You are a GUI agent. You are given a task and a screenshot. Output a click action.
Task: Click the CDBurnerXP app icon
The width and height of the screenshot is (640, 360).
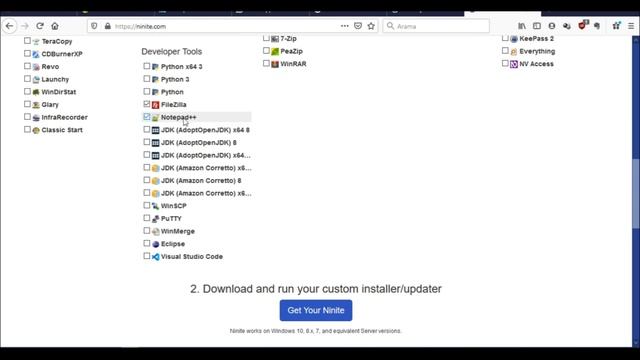click(x=36, y=54)
